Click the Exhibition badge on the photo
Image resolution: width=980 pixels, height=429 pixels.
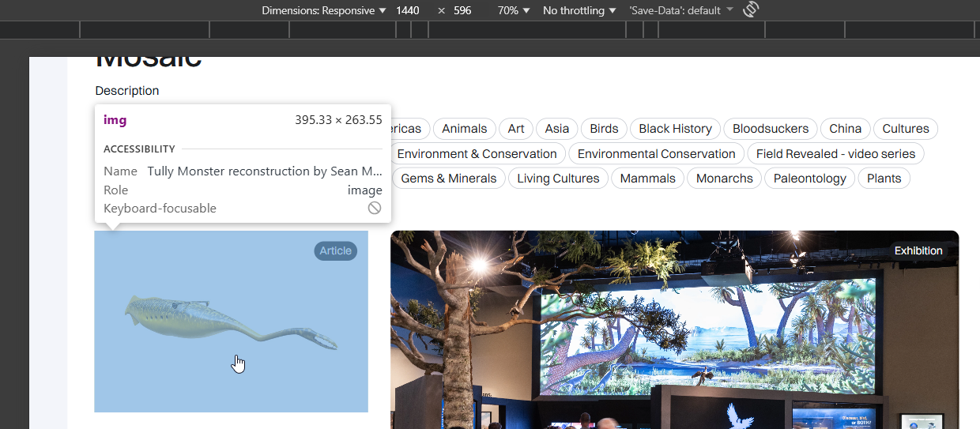[x=918, y=250]
